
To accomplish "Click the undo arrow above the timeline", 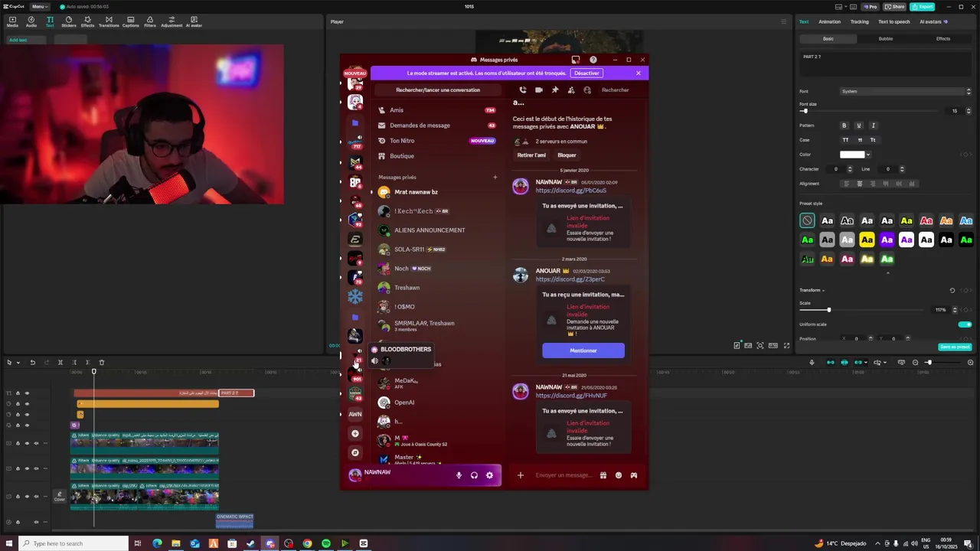I will click(x=32, y=362).
